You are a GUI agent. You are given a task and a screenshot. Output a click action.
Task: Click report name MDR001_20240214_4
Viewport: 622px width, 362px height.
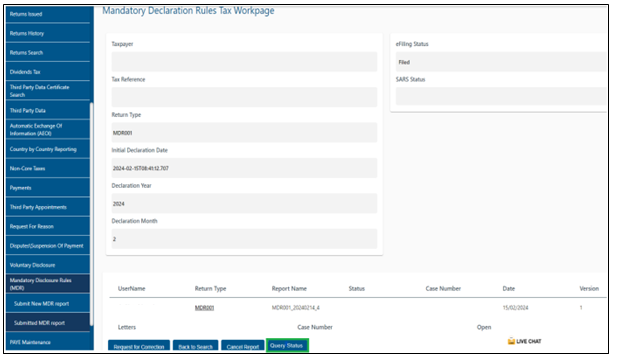[296, 308]
